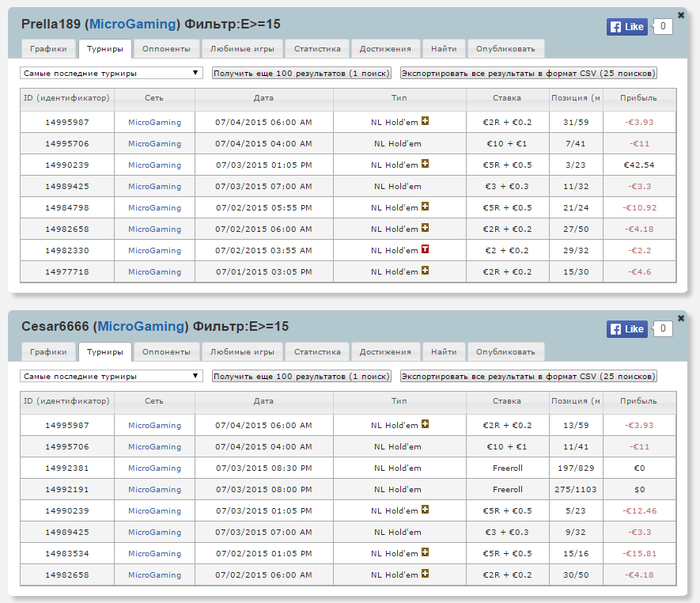
Task: Sort Cesar6666 table by Ставка header
Action: [x=507, y=401]
